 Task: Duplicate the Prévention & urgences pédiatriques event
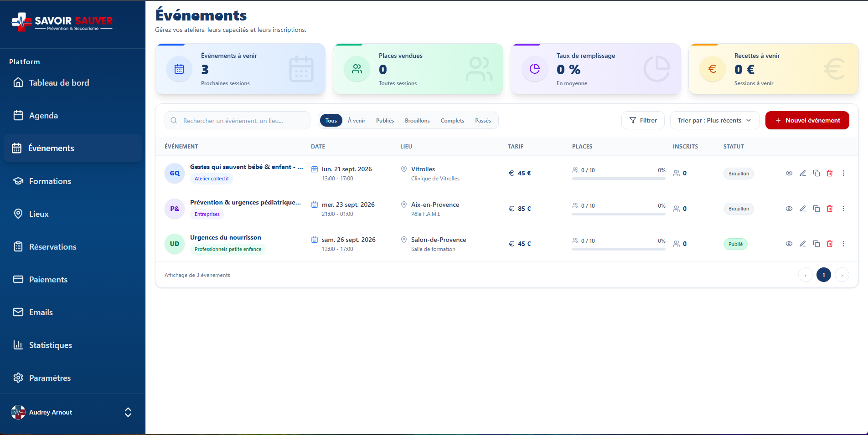pyautogui.click(x=816, y=209)
